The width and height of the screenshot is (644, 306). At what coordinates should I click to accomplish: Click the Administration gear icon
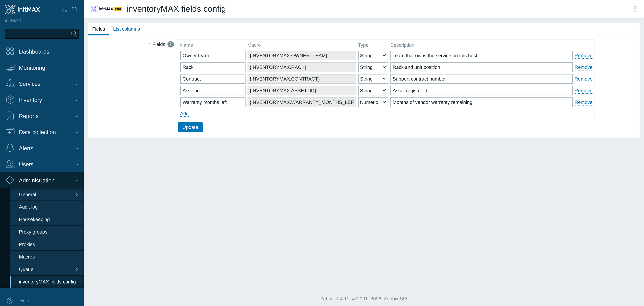[10, 180]
